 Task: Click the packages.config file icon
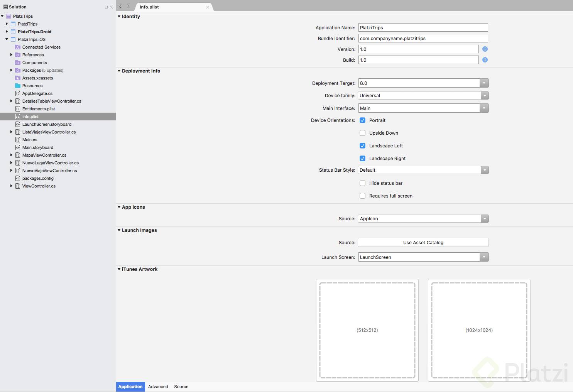point(18,178)
